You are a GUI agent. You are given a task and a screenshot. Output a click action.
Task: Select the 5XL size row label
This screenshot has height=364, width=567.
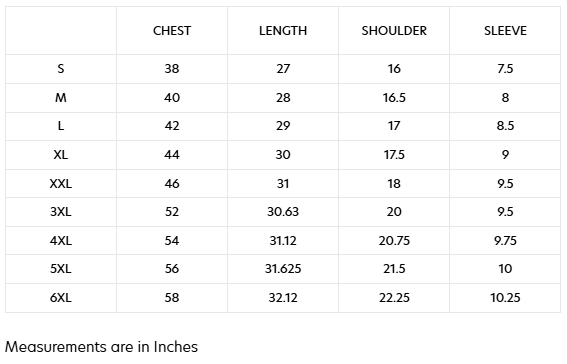(61, 269)
